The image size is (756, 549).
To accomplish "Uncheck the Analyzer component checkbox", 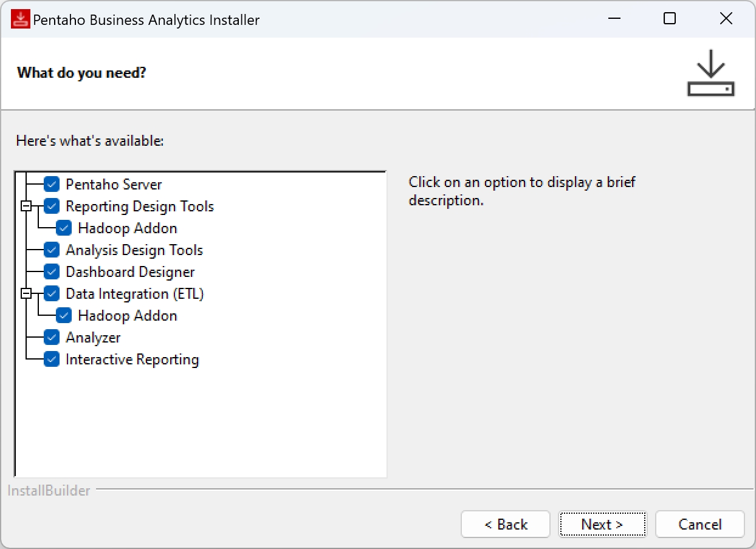I will tap(52, 338).
